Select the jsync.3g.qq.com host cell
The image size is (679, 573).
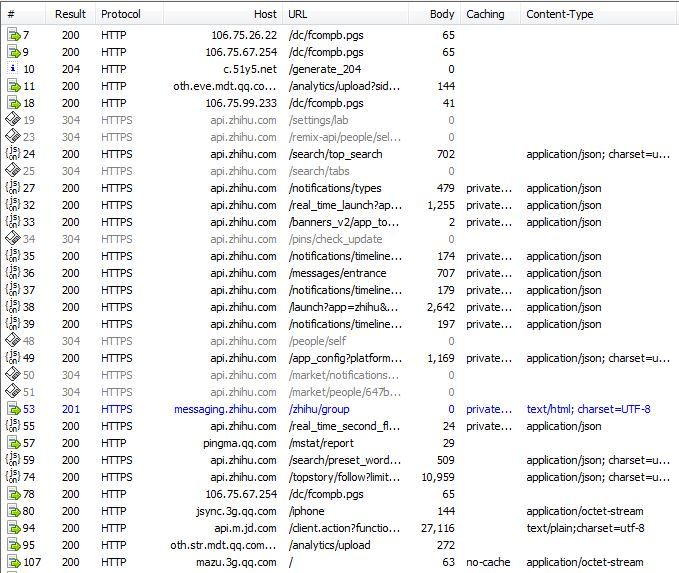click(x=236, y=511)
